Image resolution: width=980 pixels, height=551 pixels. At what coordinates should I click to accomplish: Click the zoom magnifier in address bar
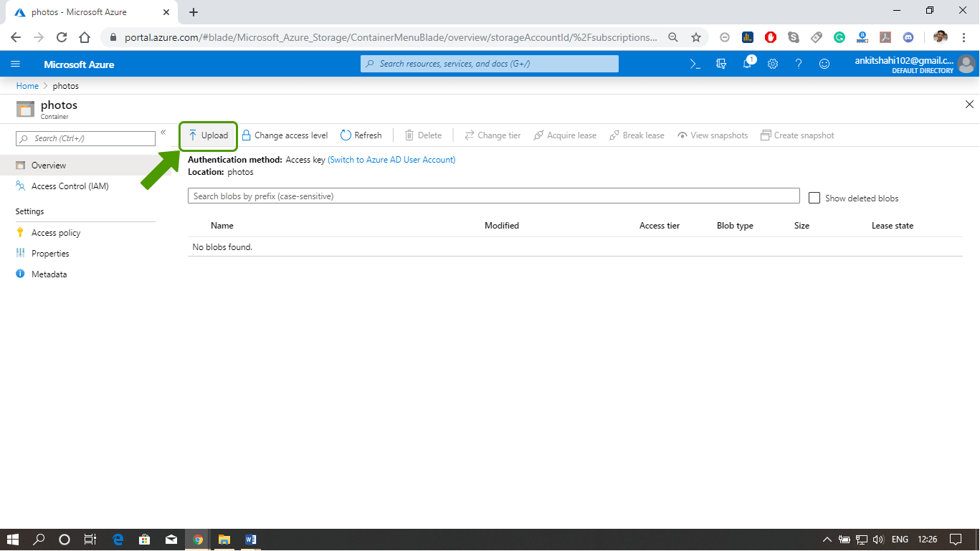coord(672,37)
